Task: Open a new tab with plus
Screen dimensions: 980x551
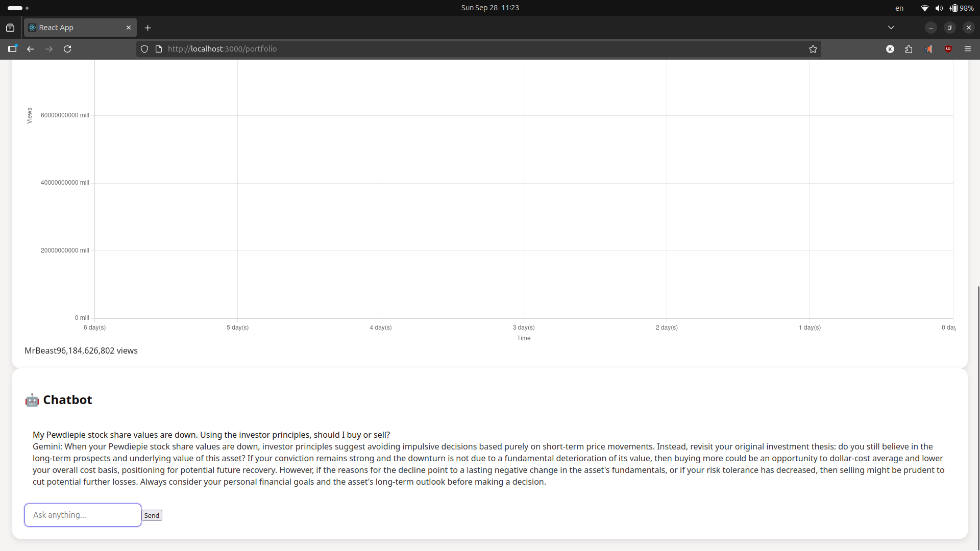Action: [x=148, y=28]
